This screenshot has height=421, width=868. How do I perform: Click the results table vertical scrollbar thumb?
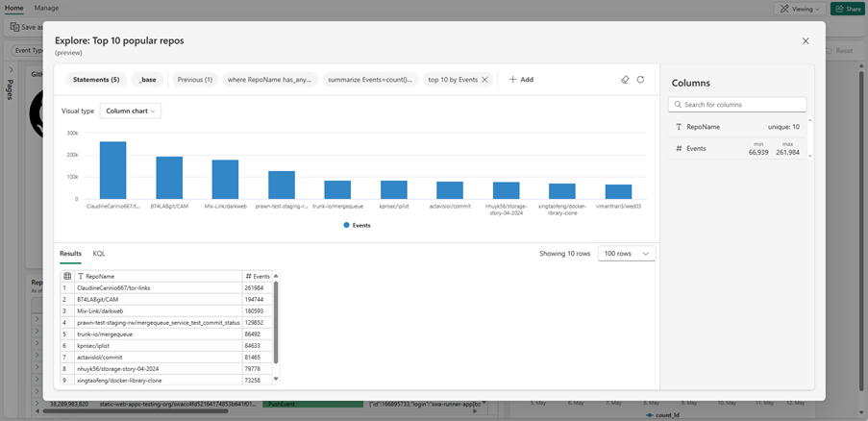[x=276, y=322]
